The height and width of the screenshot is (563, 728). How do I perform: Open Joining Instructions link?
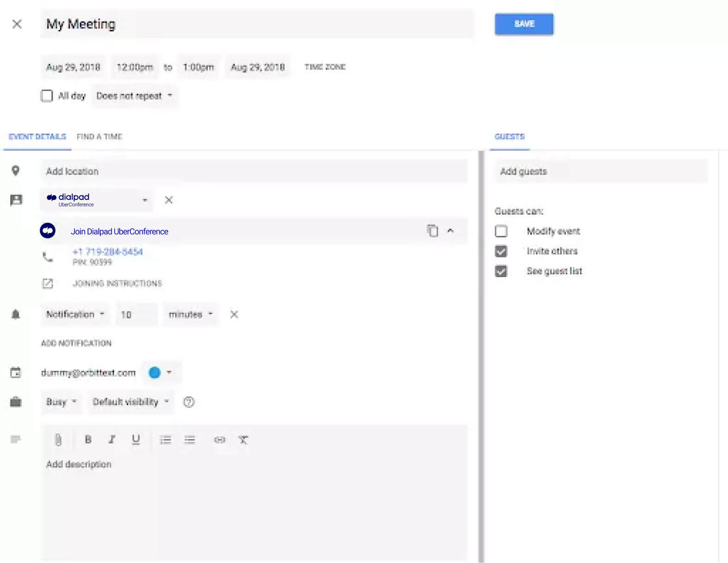click(x=117, y=284)
